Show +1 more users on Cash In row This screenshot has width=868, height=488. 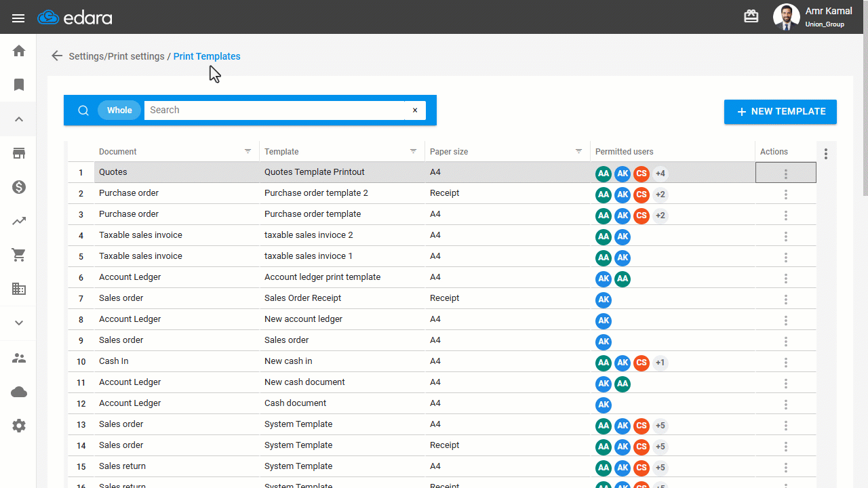coord(660,363)
